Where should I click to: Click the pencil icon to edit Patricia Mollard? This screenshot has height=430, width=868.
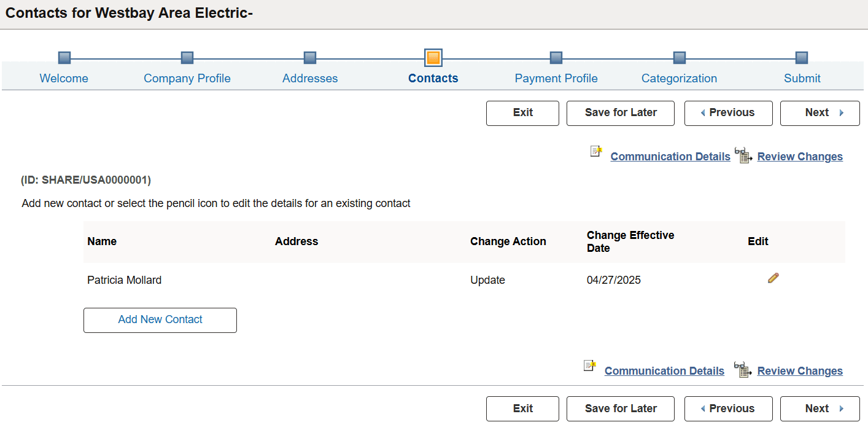point(773,278)
